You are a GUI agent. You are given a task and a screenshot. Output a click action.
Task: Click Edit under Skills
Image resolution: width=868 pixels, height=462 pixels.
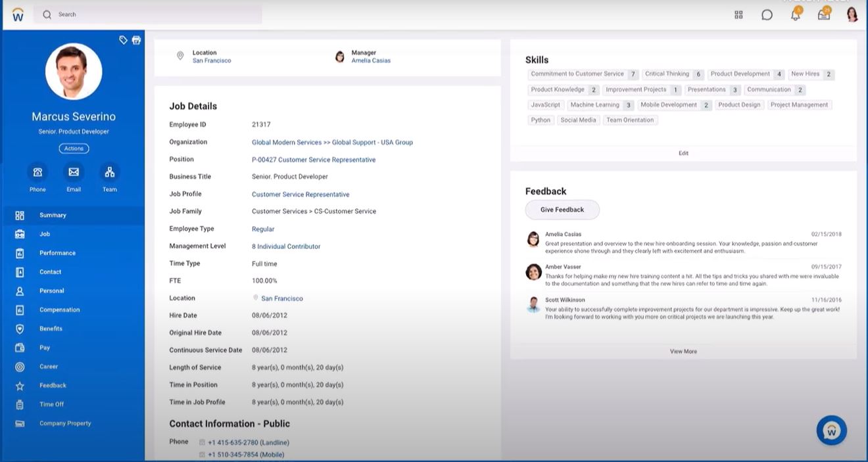coord(683,153)
